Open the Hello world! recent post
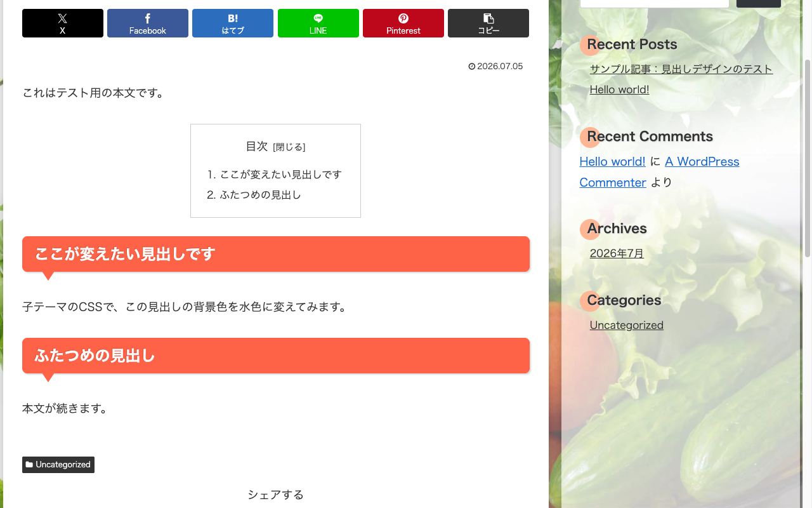 [620, 90]
